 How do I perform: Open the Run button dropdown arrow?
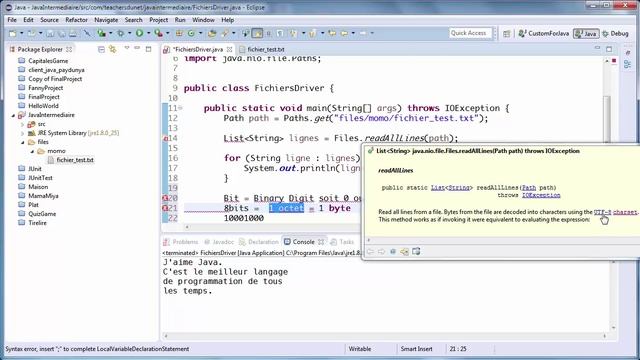[x=149, y=33]
